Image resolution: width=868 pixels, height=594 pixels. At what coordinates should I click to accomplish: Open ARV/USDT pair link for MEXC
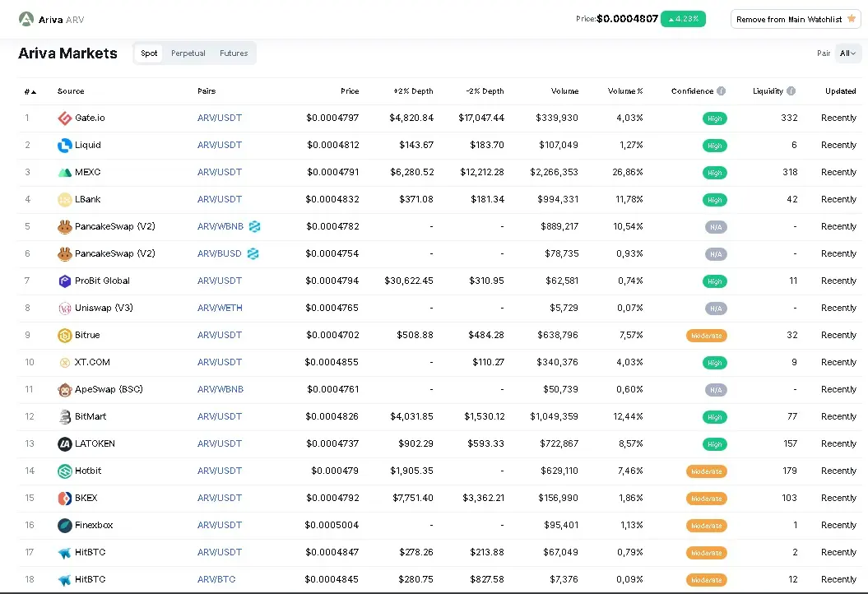[x=220, y=172]
